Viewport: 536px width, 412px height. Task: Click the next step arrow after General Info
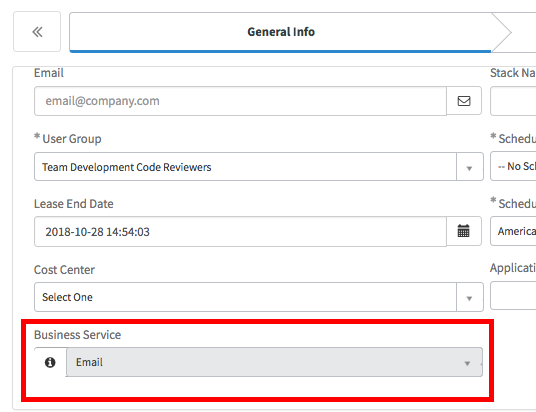502,32
